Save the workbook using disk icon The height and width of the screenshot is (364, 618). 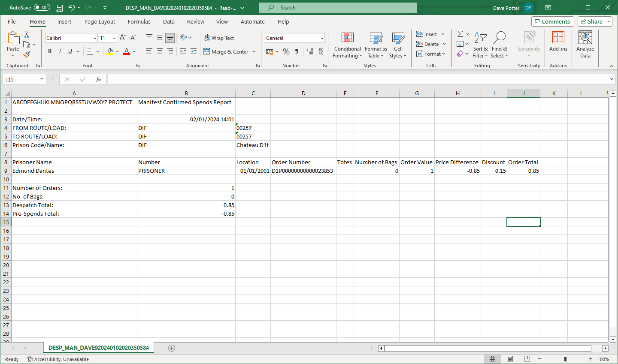[59, 8]
